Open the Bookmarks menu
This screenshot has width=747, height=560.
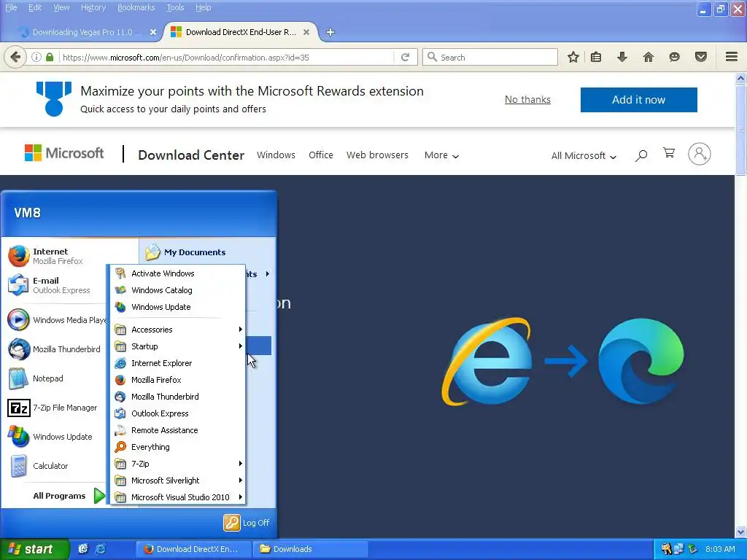click(136, 7)
